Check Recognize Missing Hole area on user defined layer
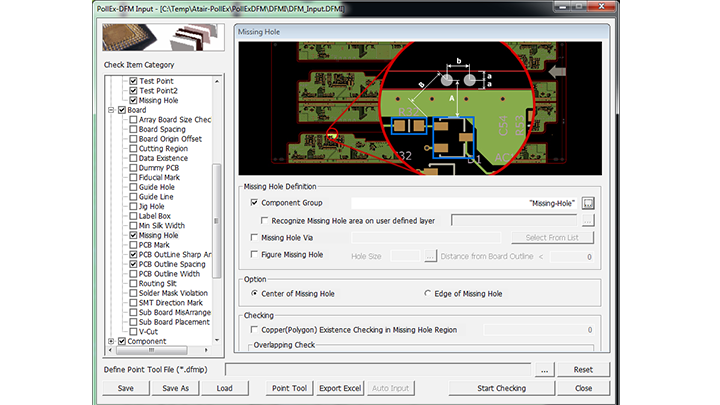The image size is (720, 405). pyautogui.click(x=264, y=220)
